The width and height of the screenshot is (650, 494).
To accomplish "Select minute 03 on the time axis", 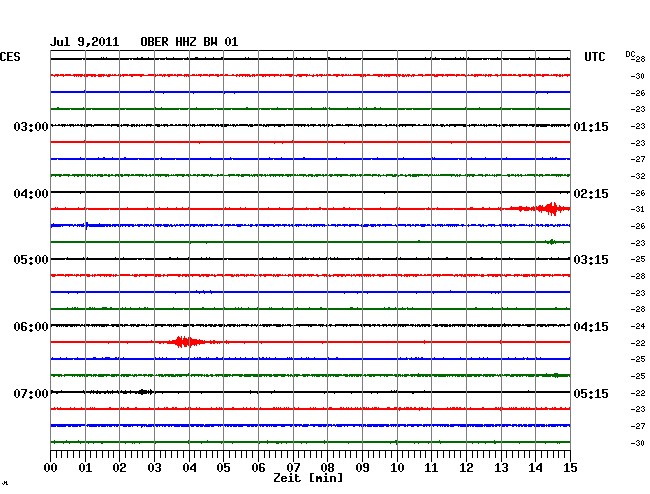I will tap(154, 468).
